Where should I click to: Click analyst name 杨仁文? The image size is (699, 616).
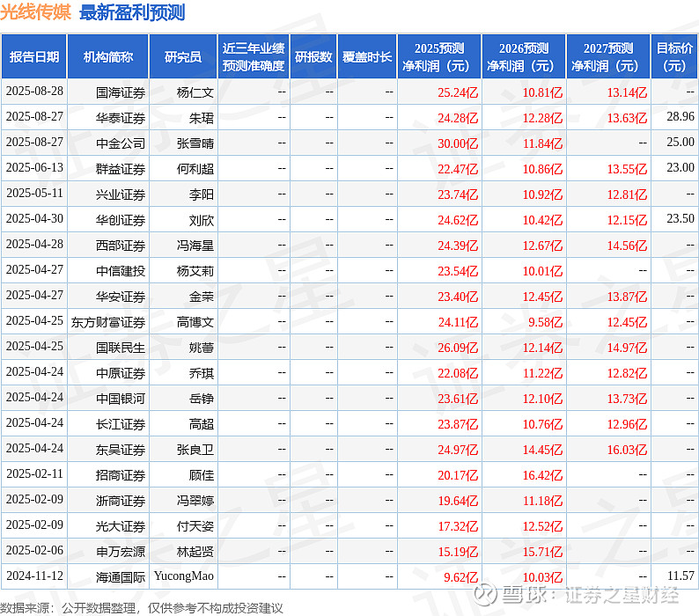pos(195,92)
